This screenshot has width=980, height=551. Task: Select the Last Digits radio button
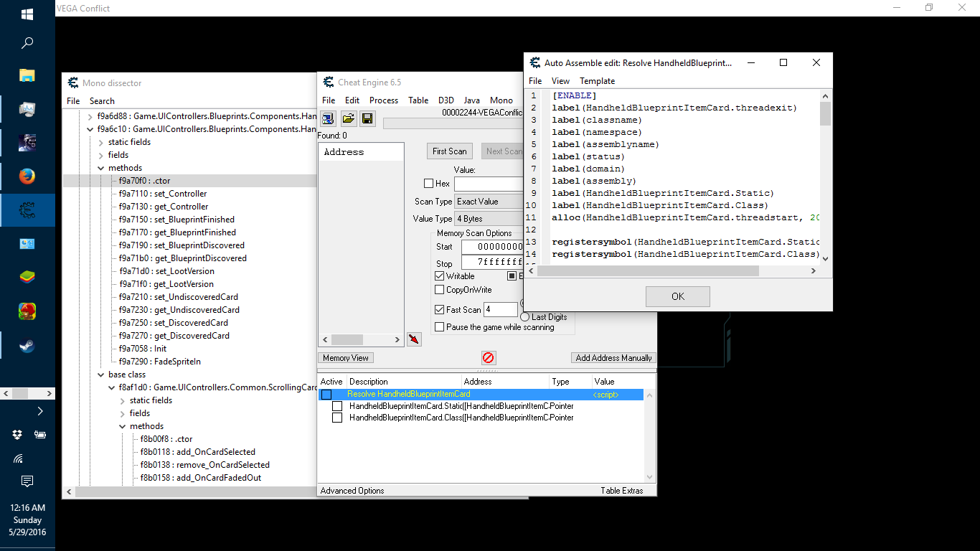(x=525, y=316)
